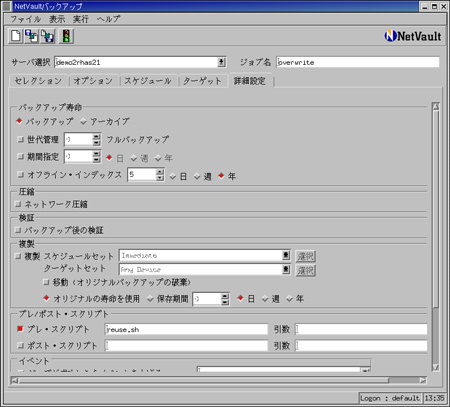Enable the バックアップ後の検証 checkbox

point(18,230)
